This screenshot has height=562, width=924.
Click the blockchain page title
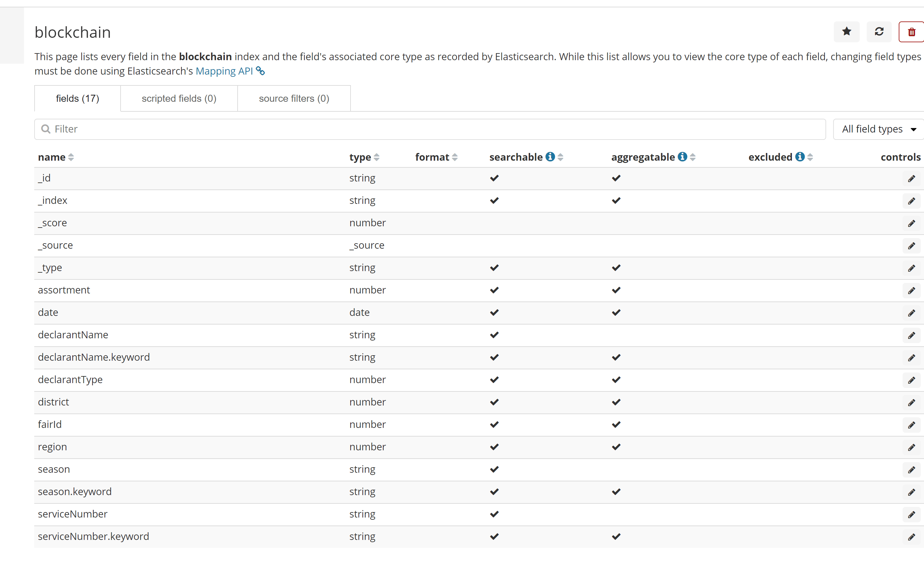click(x=73, y=32)
